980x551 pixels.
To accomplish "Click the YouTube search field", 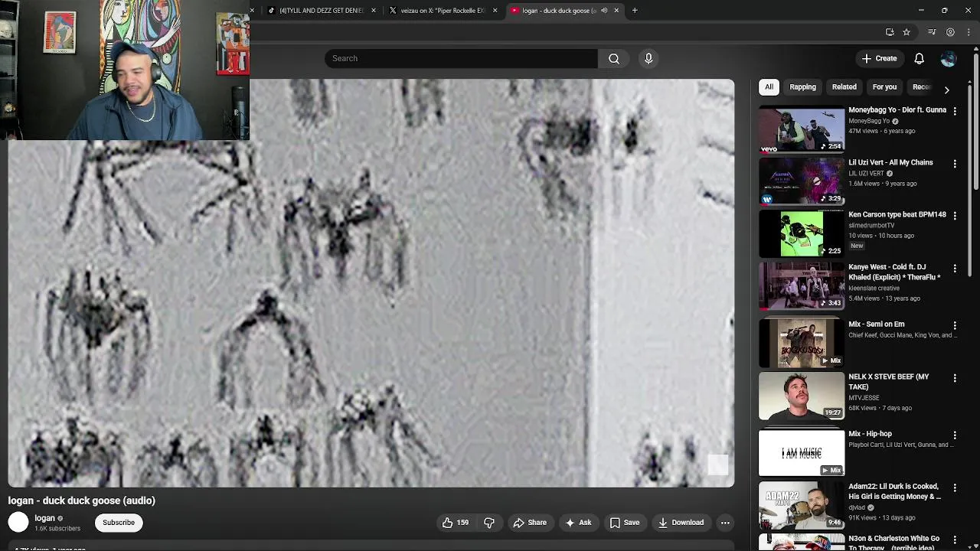I will tap(461, 58).
